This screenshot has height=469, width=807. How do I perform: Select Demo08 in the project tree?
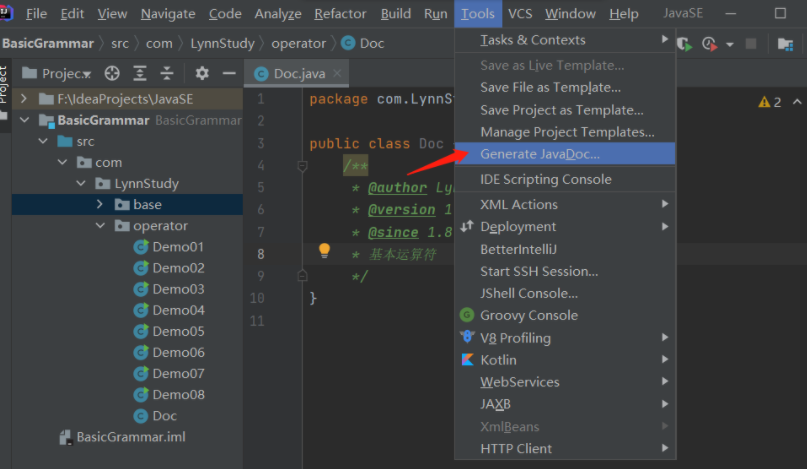pyautogui.click(x=178, y=394)
